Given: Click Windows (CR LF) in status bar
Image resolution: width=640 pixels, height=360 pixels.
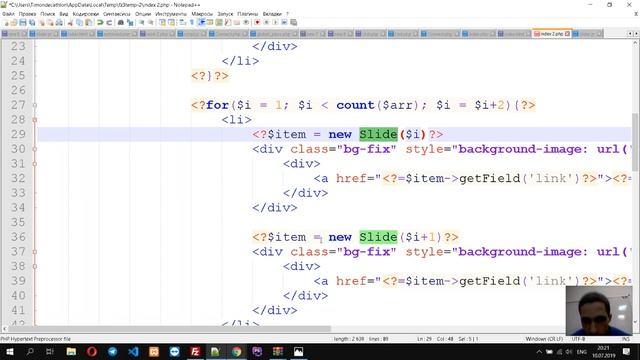Looking at the screenshot, I should (x=544, y=339).
